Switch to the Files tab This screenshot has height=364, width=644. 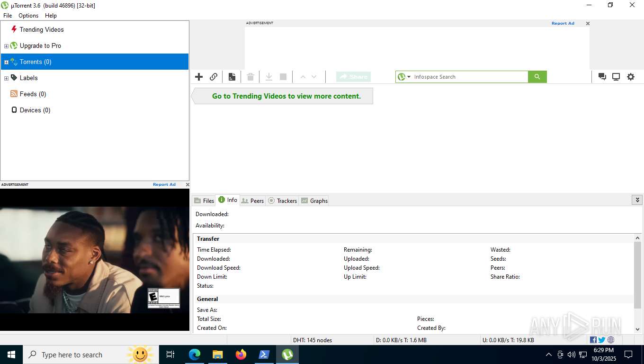pyautogui.click(x=204, y=200)
